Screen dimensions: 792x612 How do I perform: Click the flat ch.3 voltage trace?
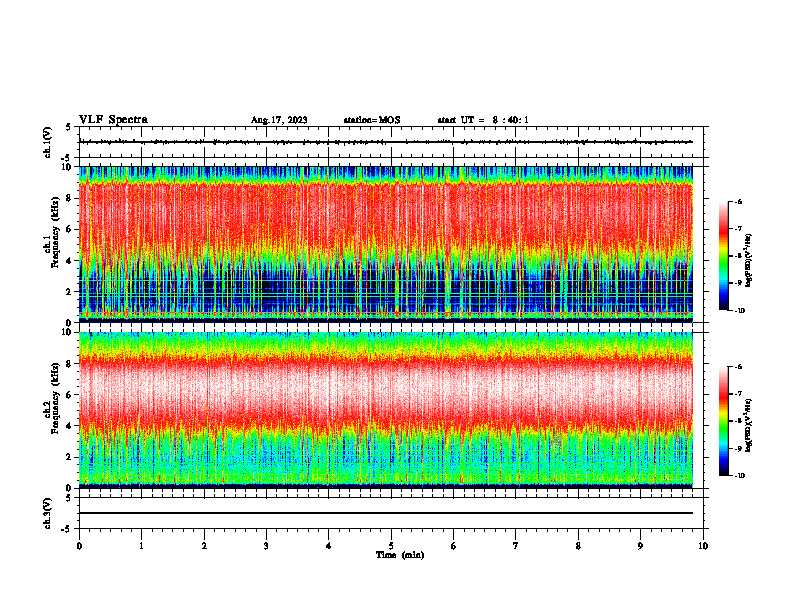[386, 513]
